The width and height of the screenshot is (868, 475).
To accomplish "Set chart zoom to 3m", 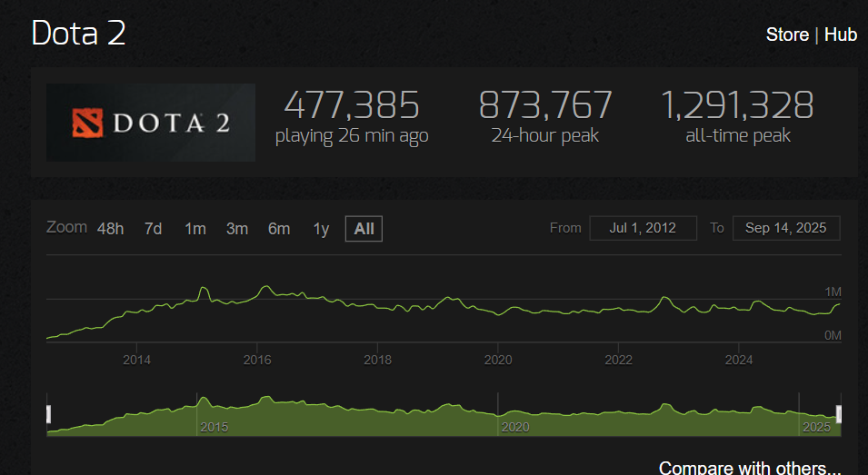I will [x=237, y=228].
